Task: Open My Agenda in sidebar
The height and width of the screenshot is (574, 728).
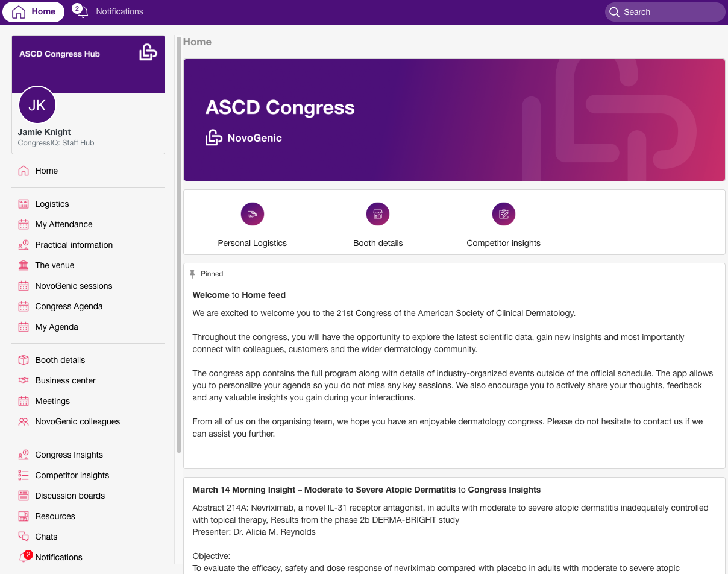Action: (57, 327)
